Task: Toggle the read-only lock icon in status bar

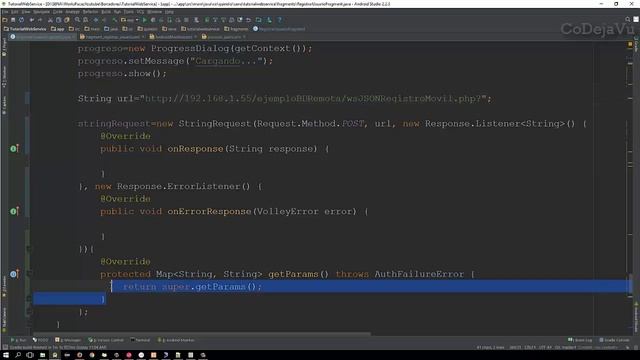Action: tap(628, 347)
